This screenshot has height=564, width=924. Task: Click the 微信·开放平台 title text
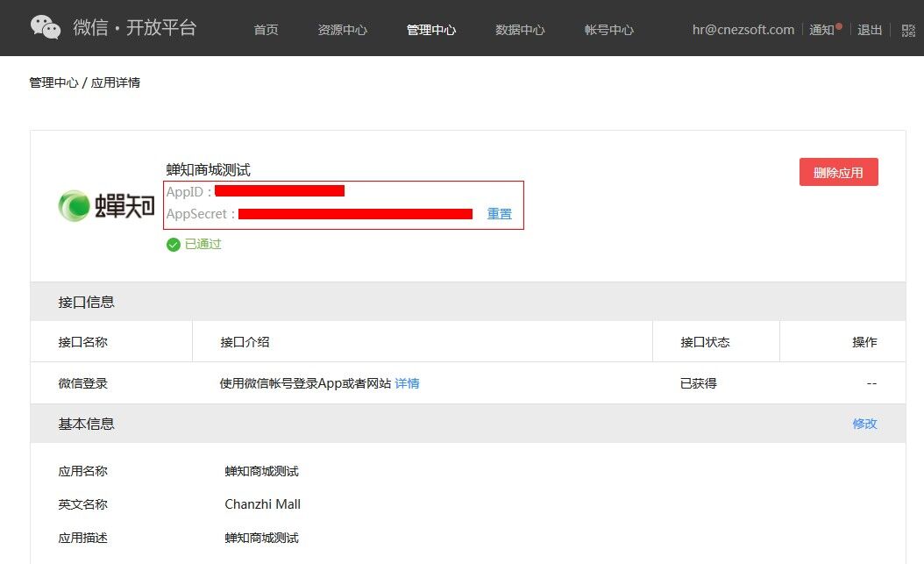pos(134,28)
